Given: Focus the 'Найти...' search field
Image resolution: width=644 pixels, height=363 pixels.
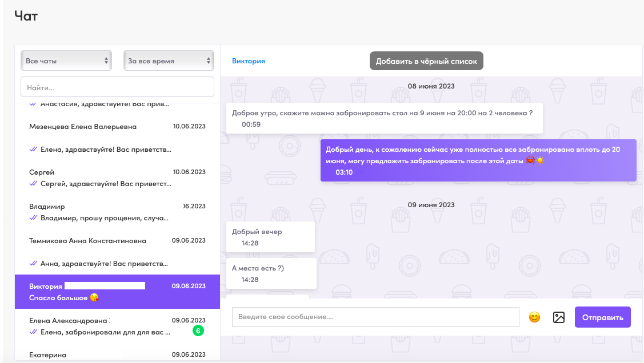Looking at the screenshot, I should coord(117,87).
